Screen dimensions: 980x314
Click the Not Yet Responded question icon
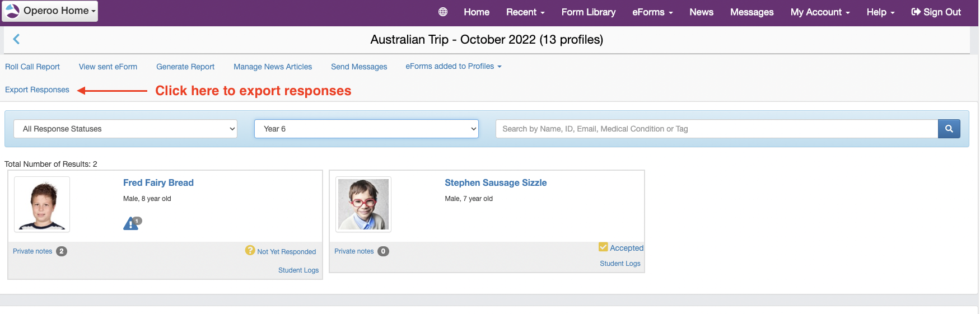(250, 250)
